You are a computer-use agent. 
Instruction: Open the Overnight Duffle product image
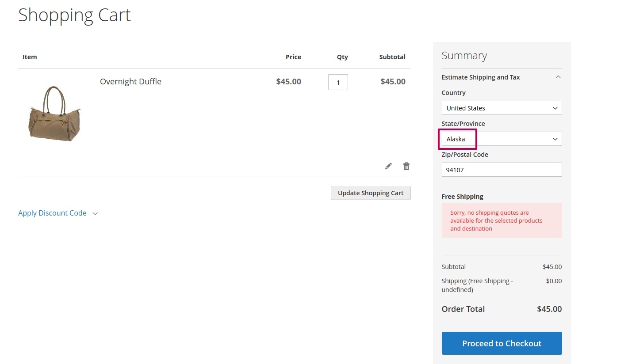coord(55,114)
